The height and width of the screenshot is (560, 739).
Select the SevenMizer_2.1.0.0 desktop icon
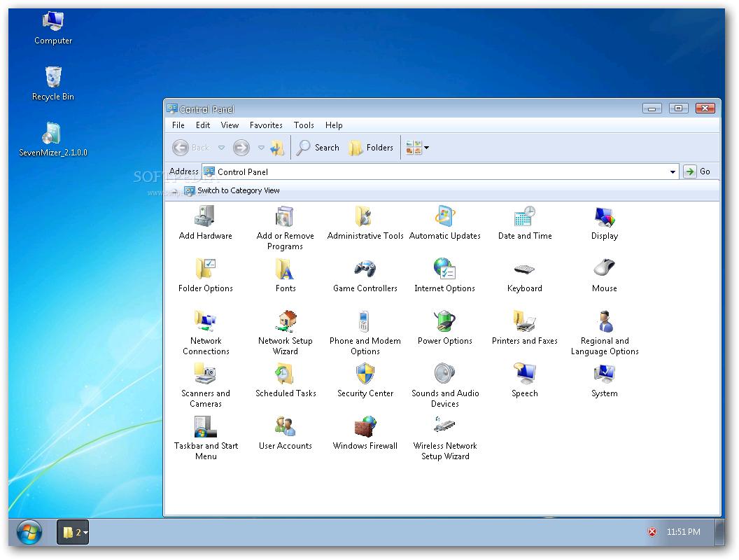tap(53, 139)
